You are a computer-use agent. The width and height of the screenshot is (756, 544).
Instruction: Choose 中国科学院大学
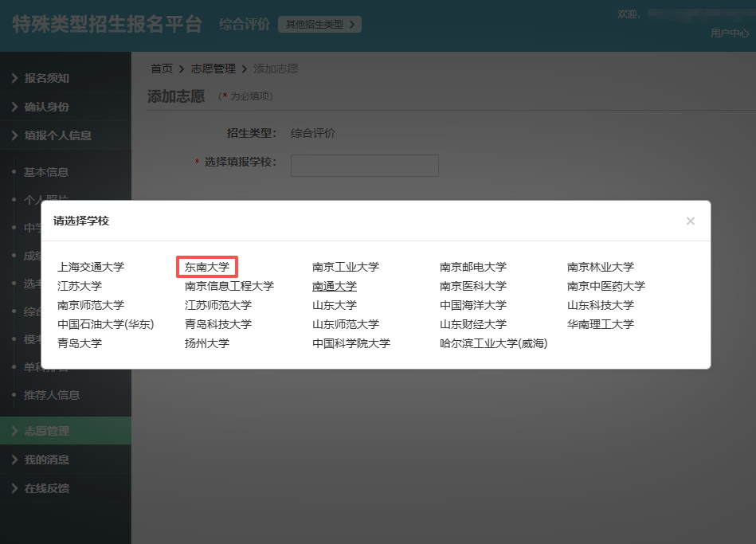tap(351, 343)
